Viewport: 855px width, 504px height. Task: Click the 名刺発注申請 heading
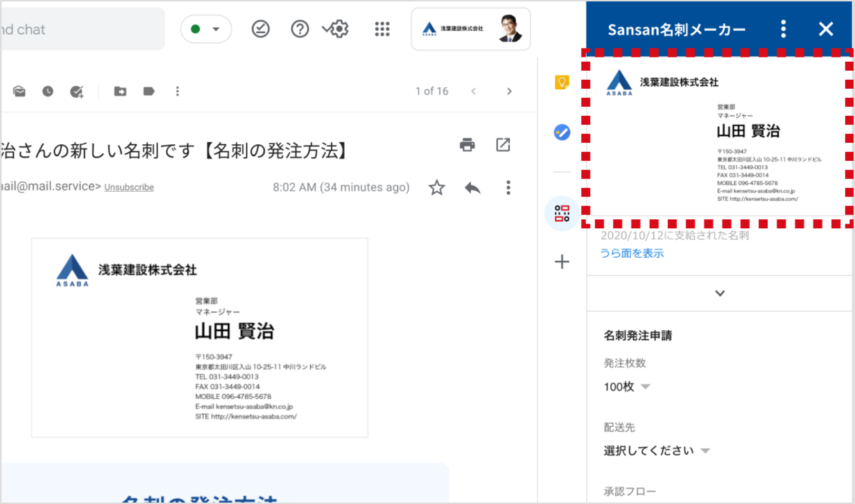pyautogui.click(x=637, y=336)
